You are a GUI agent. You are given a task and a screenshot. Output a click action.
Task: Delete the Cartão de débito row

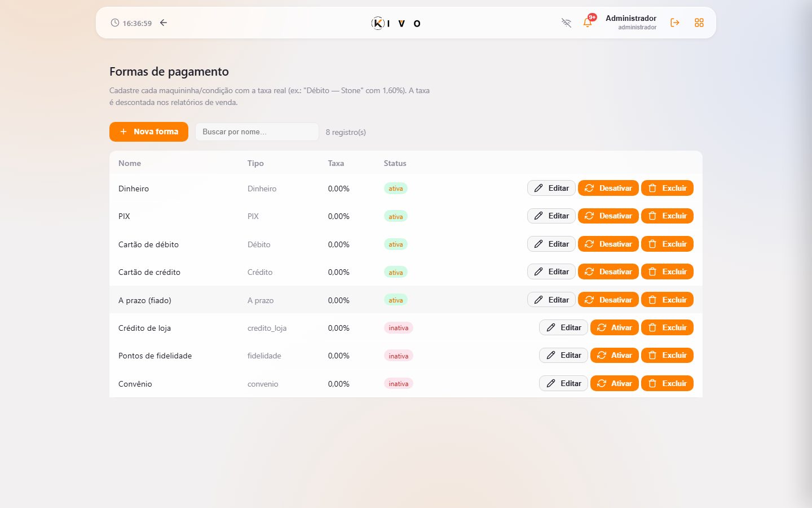[x=667, y=244]
